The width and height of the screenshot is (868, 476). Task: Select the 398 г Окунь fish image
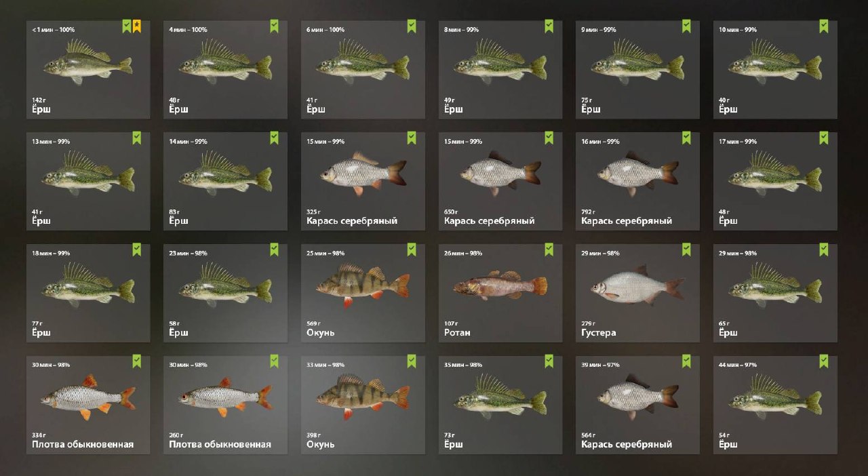pyautogui.click(x=363, y=396)
